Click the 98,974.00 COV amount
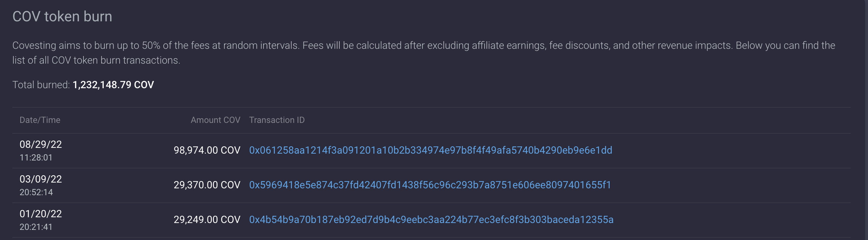Viewport: 868px width, 240px height. [207, 150]
